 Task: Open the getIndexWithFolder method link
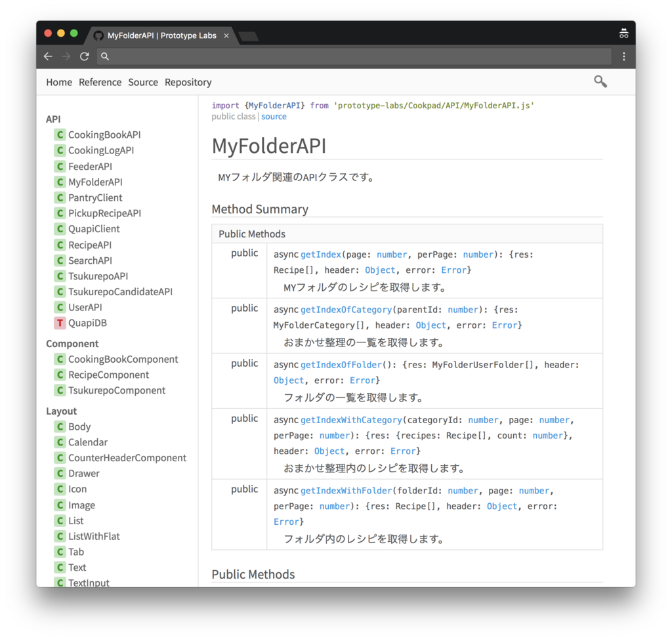tap(346, 491)
